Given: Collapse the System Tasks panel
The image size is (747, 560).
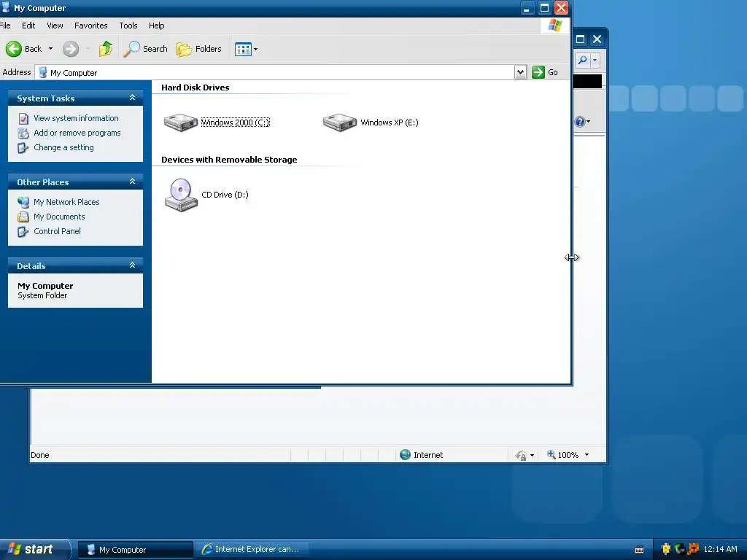Looking at the screenshot, I should coord(133,98).
